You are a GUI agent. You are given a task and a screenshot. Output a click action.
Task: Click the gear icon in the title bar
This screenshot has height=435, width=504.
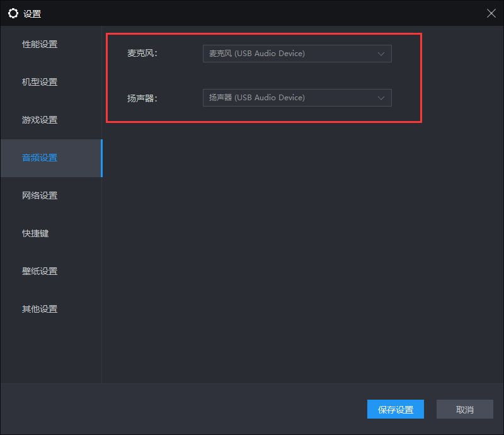13,13
